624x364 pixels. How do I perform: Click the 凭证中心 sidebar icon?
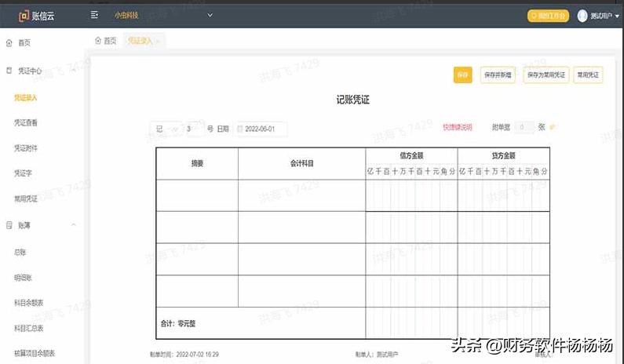pos(9,71)
